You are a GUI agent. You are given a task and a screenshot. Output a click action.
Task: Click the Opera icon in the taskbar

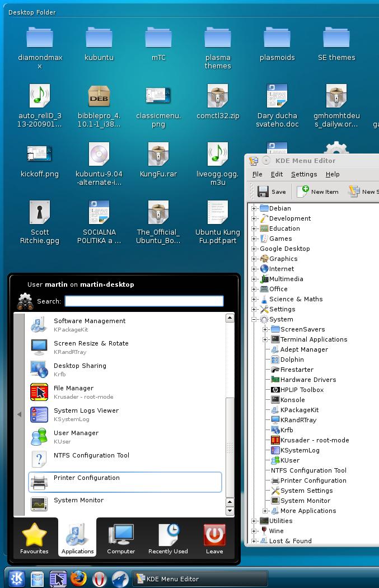coord(100,578)
